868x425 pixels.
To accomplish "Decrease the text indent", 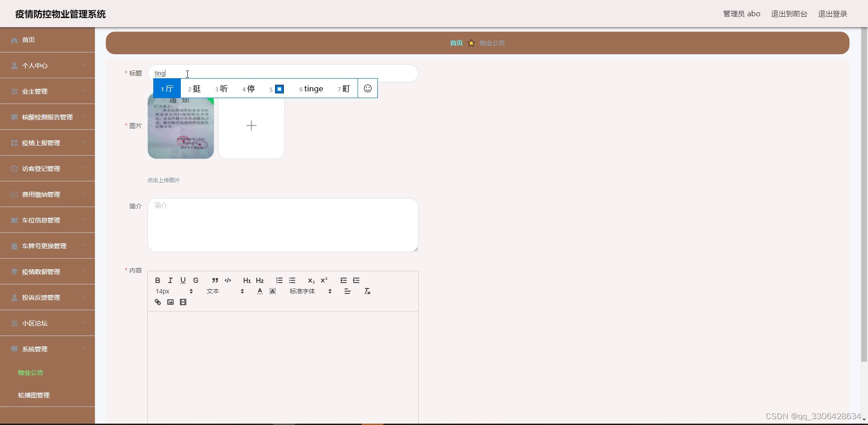I will pyautogui.click(x=344, y=280).
